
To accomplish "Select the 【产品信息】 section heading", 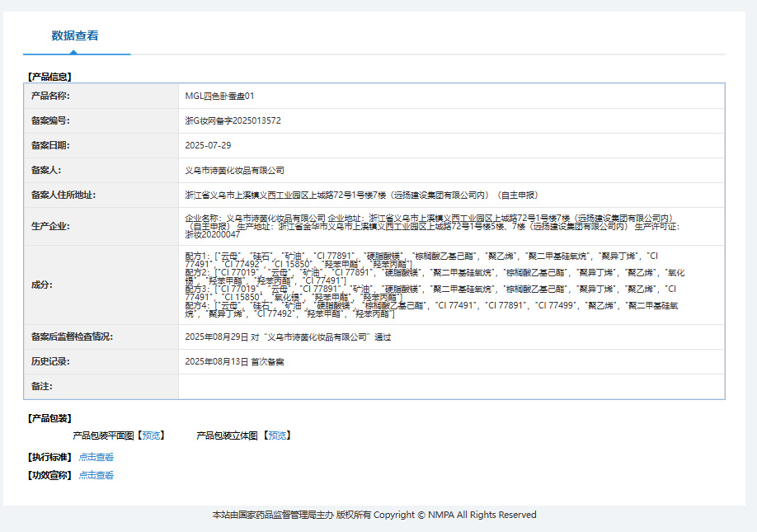I will point(49,77).
